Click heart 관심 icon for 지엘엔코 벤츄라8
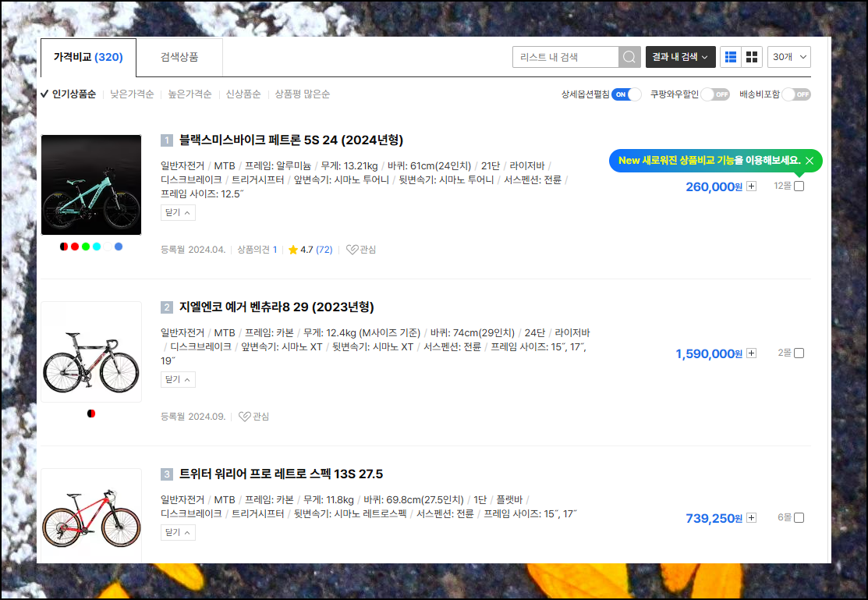The height and width of the screenshot is (600, 868). (244, 417)
